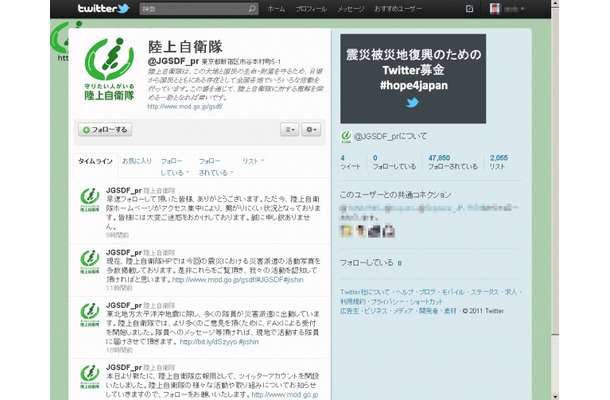
Task: Open the 11時間前 timestamp
Action: point(119,288)
